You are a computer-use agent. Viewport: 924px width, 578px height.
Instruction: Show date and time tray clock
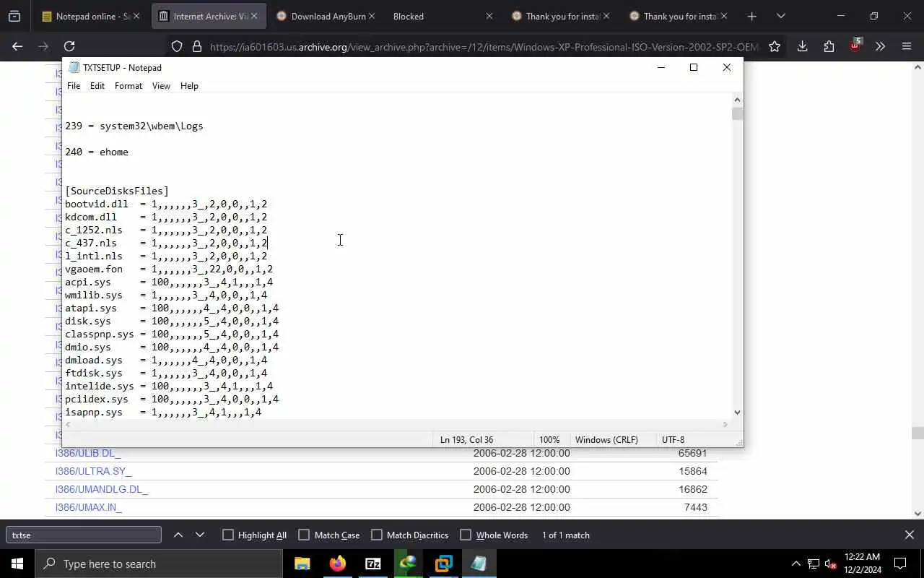click(x=861, y=564)
